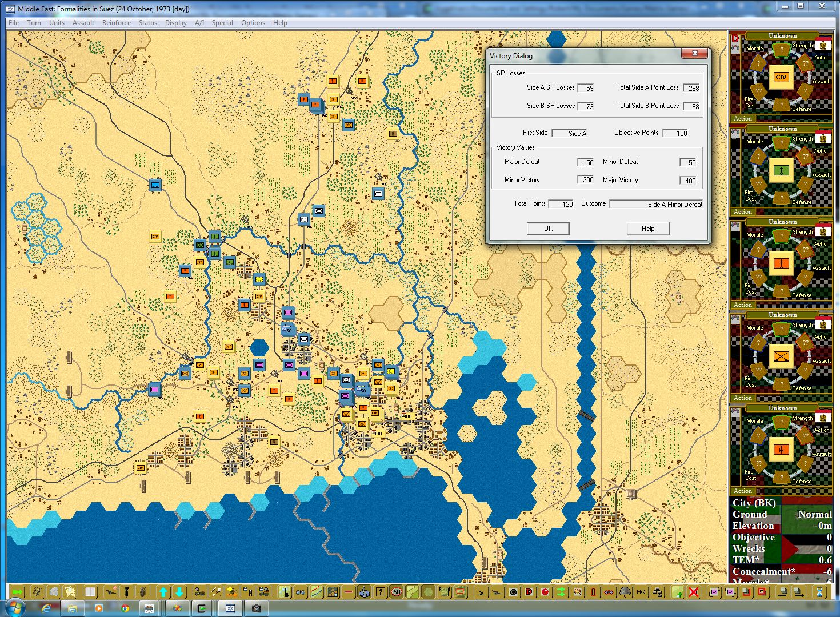Select the target circle toolbar icon
Viewport: 840px width, 617px height.
[513, 592]
